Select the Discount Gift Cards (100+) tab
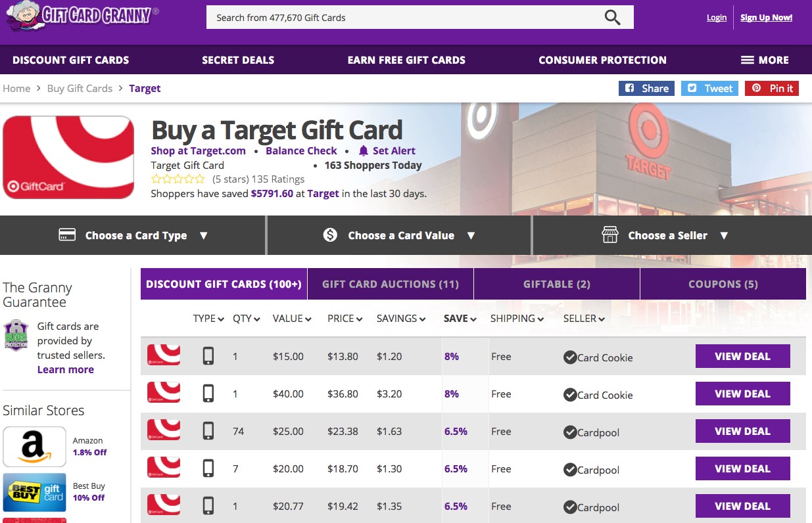This screenshot has height=523, width=812. tap(224, 284)
